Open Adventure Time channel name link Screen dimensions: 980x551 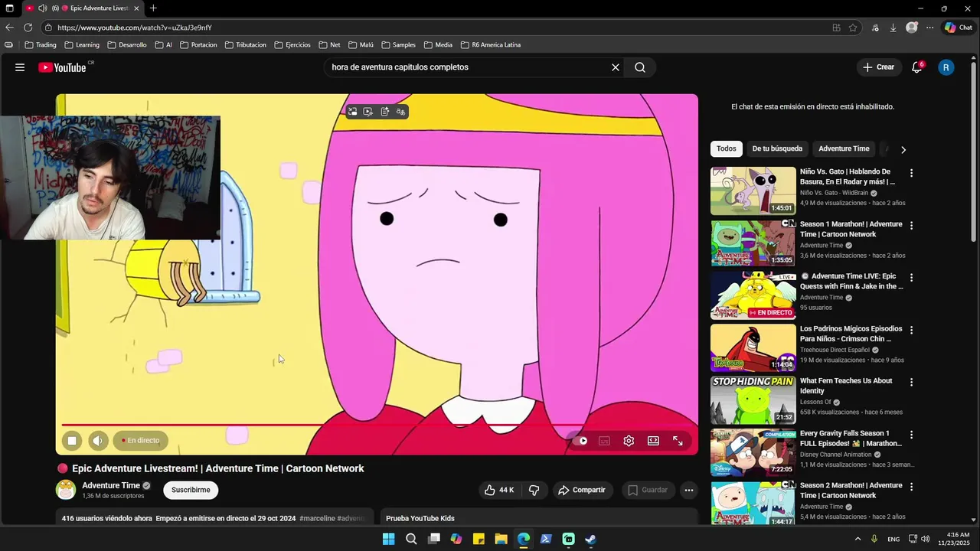tap(111, 485)
